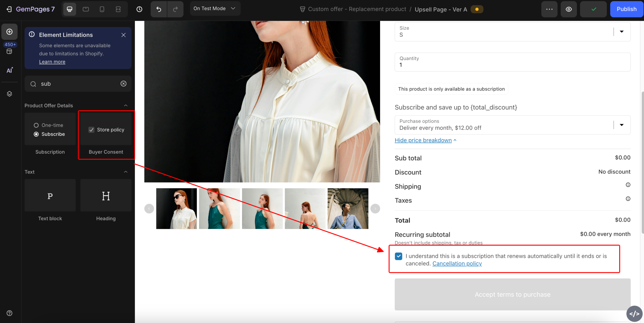Uncheck the subscription consent checkbox

click(x=398, y=256)
